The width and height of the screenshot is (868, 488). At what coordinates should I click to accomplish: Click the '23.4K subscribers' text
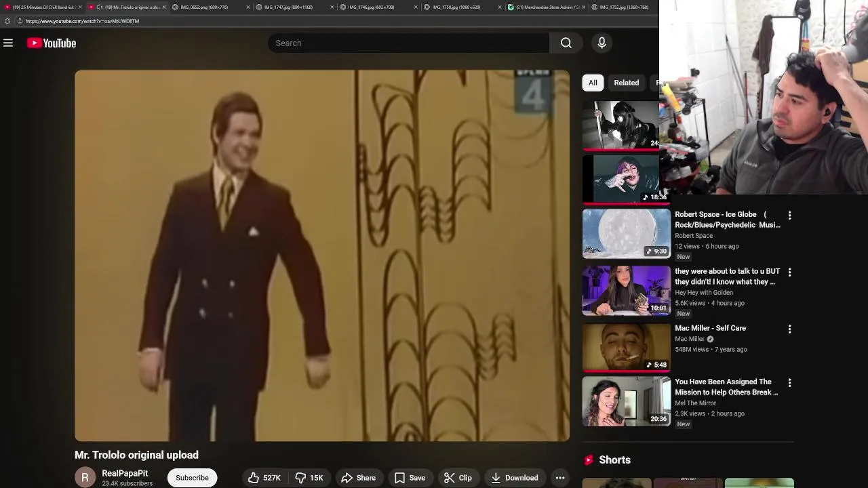click(x=127, y=483)
